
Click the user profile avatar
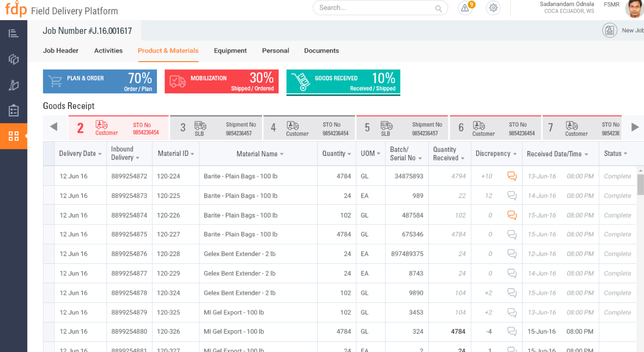(x=634, y=9)
